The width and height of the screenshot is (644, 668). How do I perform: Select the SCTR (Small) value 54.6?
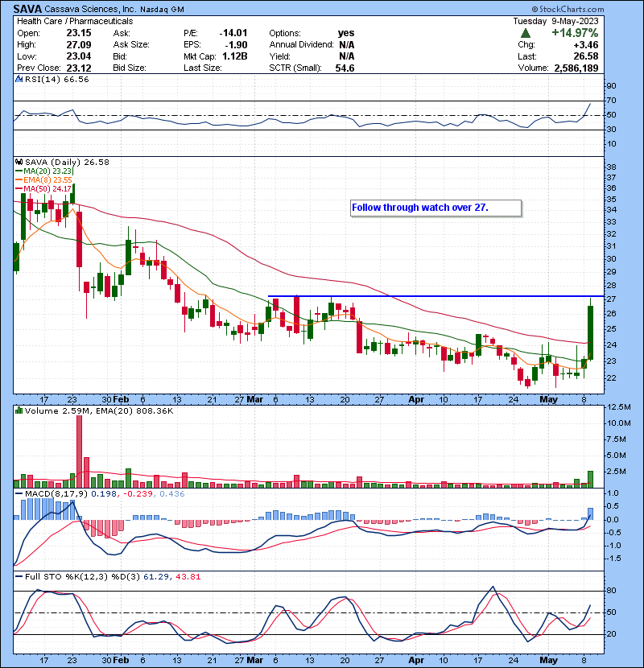pyautogui.click(x=345, y=68)
